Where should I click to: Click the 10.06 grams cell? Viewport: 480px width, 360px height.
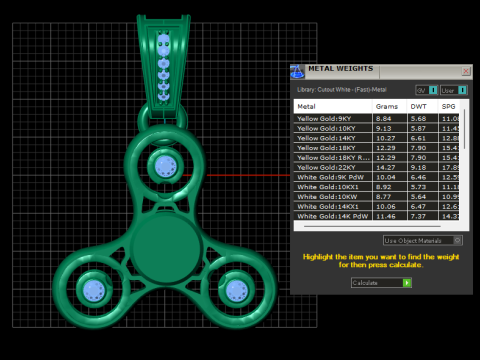click(x=389, y=206)
